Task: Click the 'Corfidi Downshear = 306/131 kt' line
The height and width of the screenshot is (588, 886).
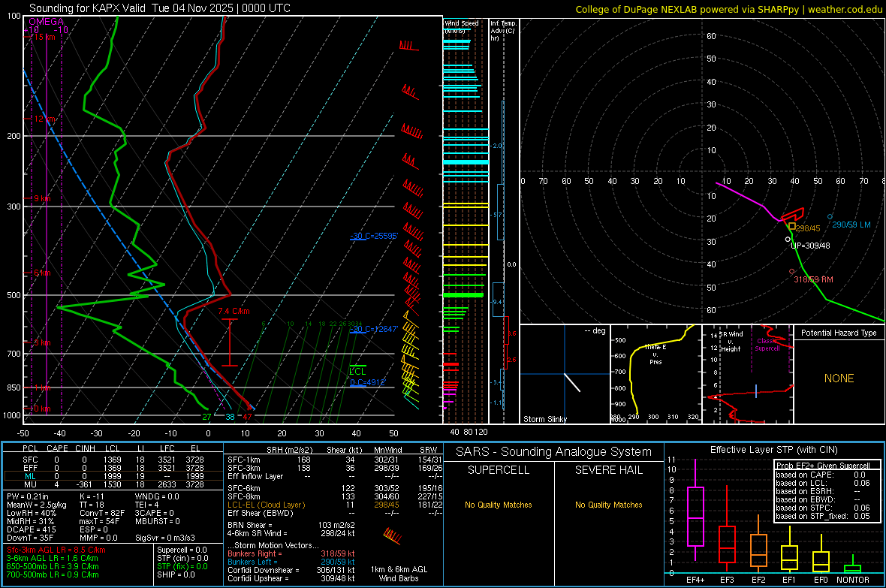Action: [291, 571]
